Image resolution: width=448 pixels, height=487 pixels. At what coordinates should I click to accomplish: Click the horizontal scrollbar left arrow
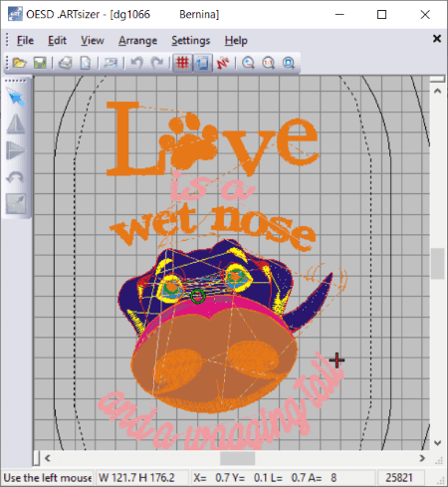[48, 458]
